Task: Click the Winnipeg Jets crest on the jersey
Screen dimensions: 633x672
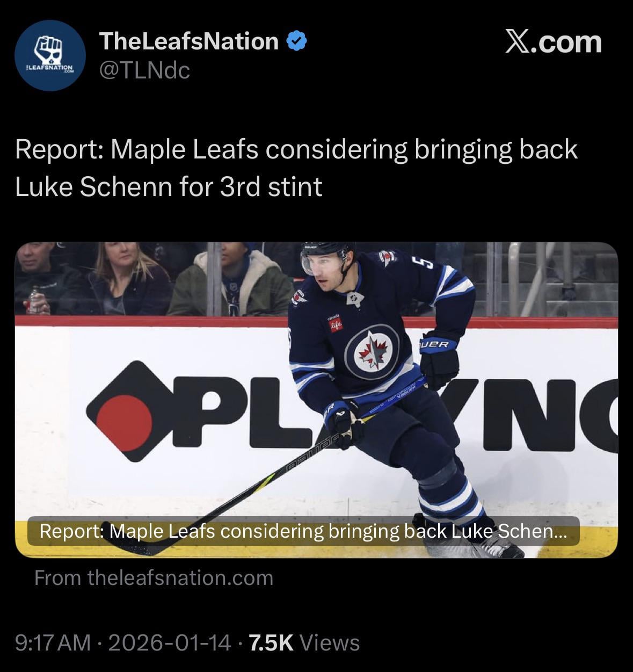Action: tap(372, 352)
